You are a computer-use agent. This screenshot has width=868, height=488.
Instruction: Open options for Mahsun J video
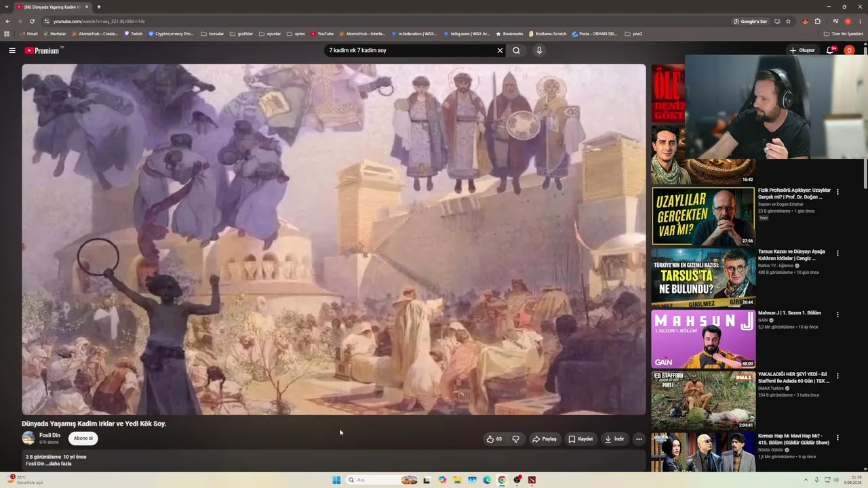click(x=837, y=314)
